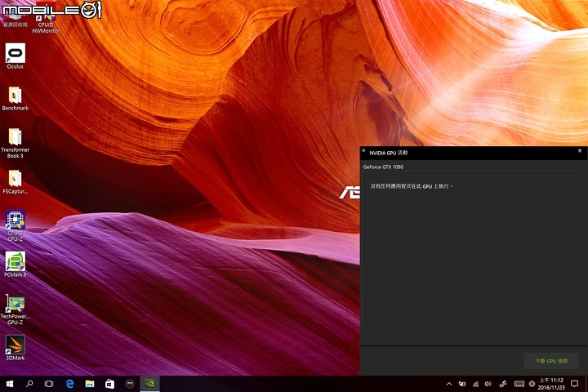Open the FSCapture folder icon
Viewport: 588px width, 392px height.
click(15, 182)
